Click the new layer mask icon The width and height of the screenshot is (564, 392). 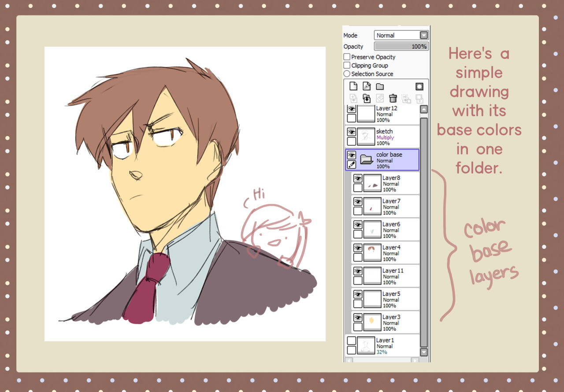coord(419,86)
